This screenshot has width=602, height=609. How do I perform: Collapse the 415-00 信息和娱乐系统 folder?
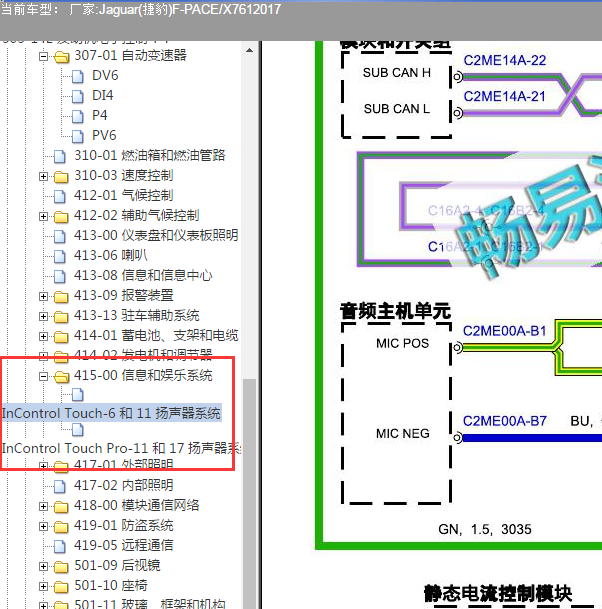pyautogui.click(x=43, y=376)
